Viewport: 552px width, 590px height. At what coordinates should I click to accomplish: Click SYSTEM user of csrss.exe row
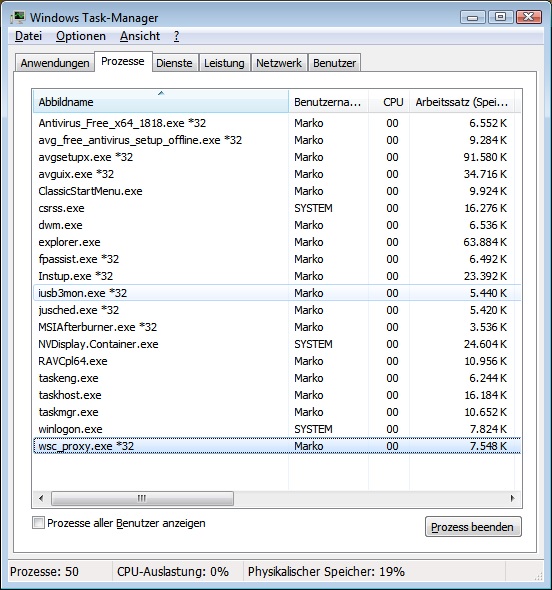coord(313,208)
